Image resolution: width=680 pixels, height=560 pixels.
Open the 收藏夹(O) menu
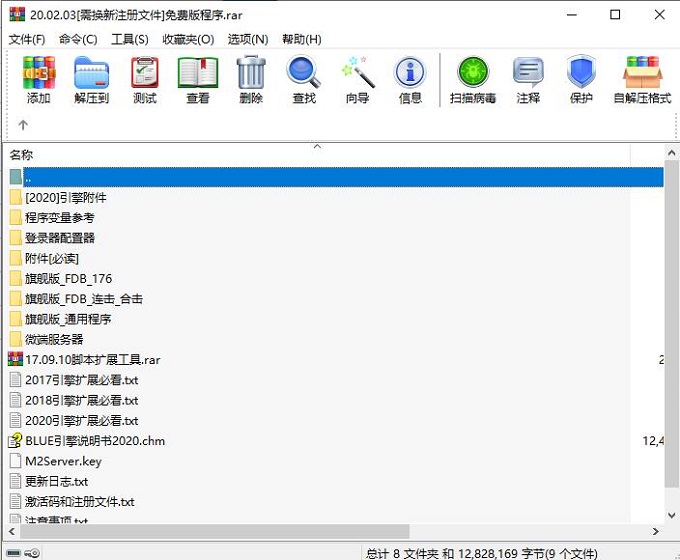pyautogui.click(x=188, y=39)
